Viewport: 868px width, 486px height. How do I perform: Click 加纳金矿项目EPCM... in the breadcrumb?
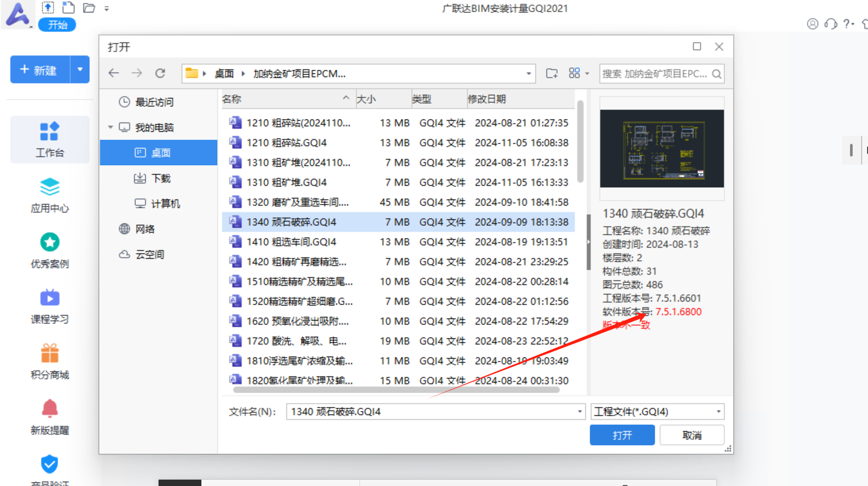point(299,74)
